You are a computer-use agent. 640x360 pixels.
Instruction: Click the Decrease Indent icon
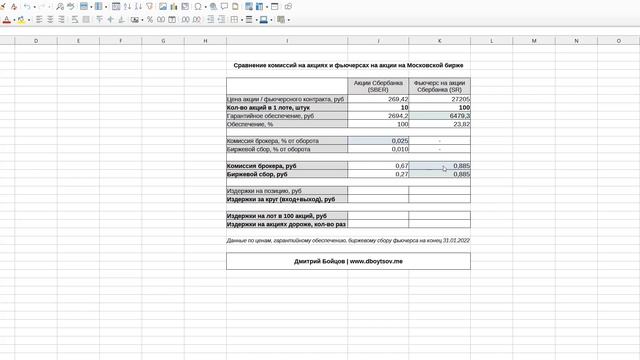221,20
